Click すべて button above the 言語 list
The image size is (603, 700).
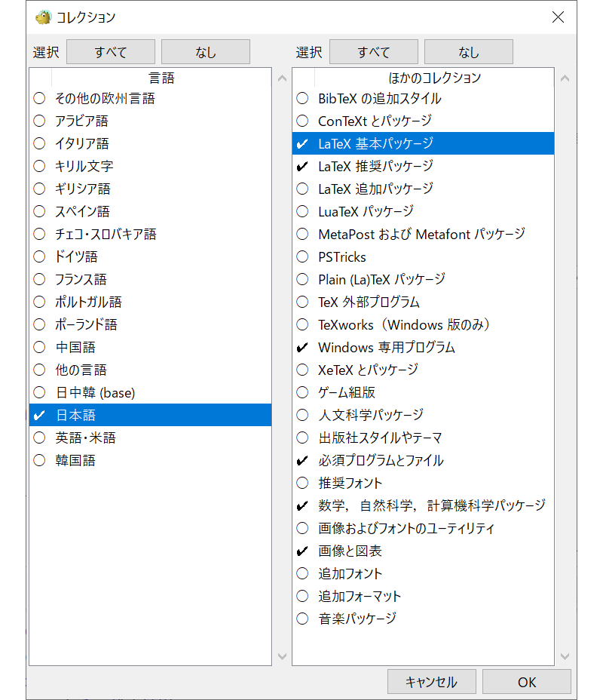coord(111,52)
